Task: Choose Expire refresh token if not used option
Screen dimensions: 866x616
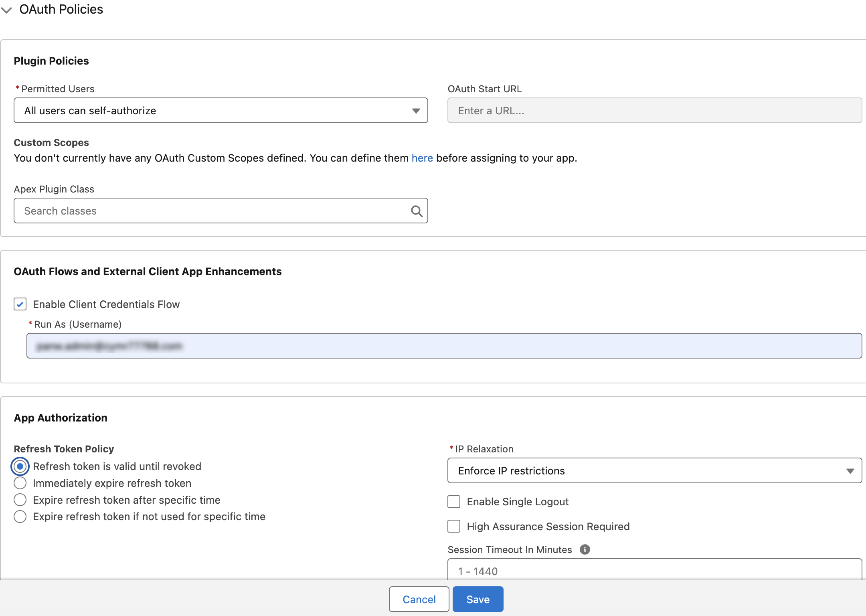Action: coord(20,517)
